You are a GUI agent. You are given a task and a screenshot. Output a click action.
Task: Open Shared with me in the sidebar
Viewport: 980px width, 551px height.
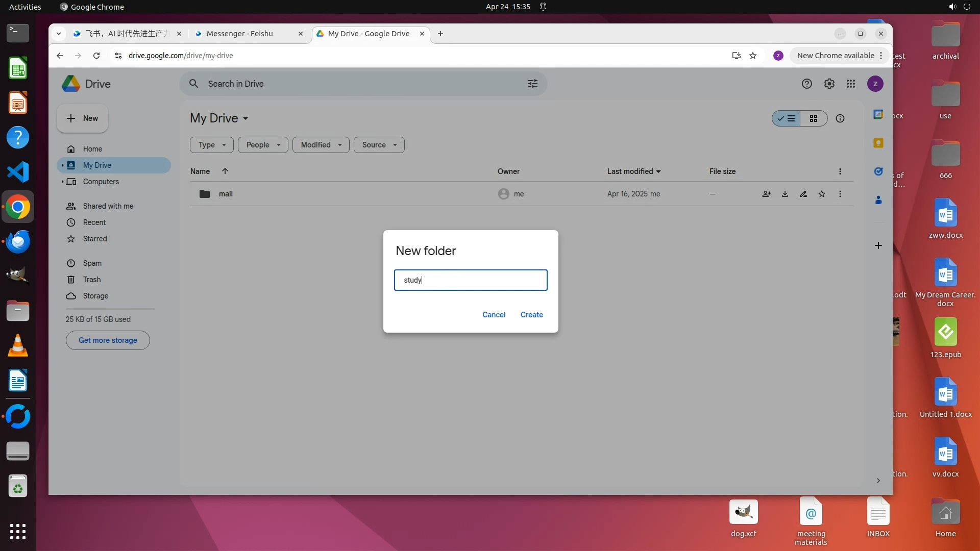click(108, 206)
